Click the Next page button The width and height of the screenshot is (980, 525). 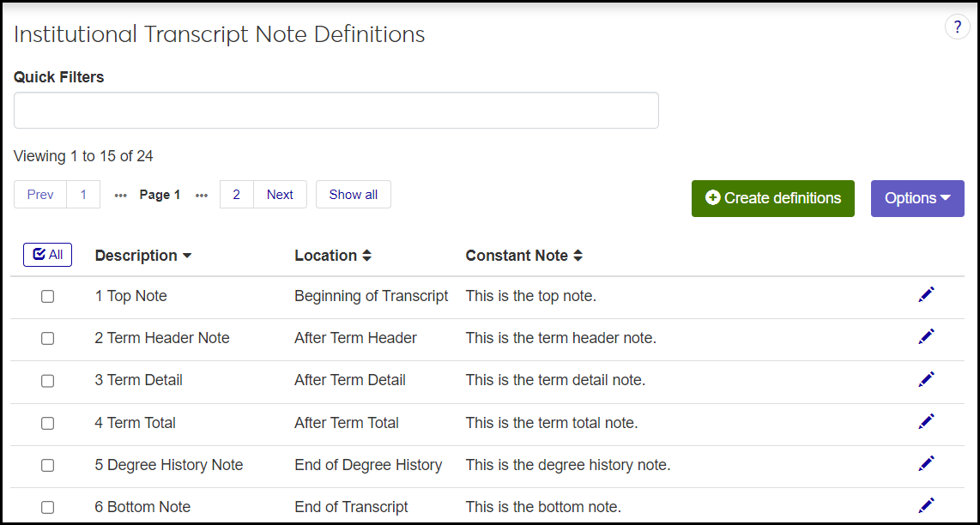(x=280, y=195)
